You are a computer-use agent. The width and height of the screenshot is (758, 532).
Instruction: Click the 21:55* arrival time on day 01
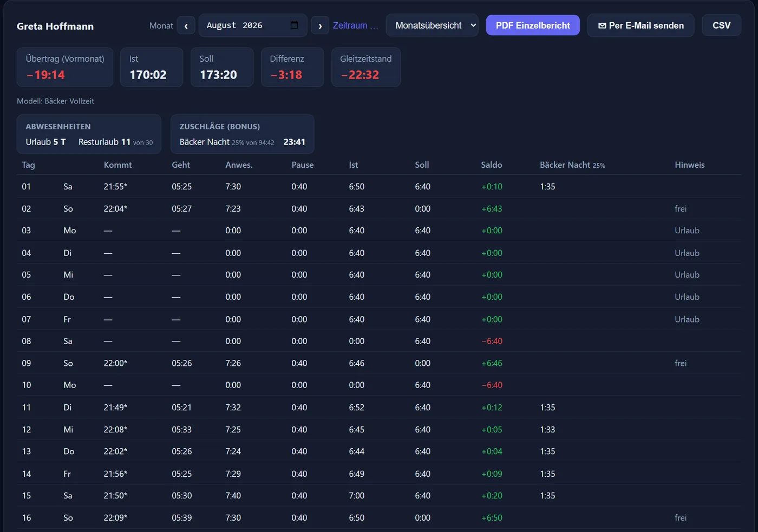click(x=116, y=187)
